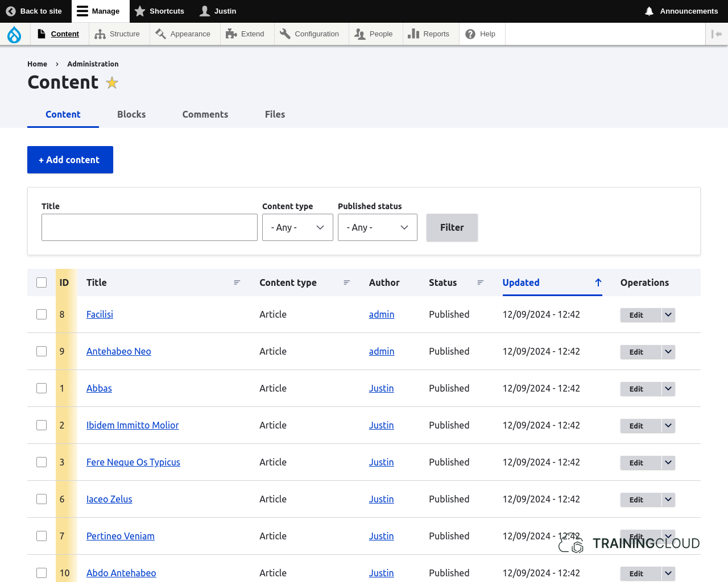
Task: Go to Home breadcrumb link
Action: point(37,64)
